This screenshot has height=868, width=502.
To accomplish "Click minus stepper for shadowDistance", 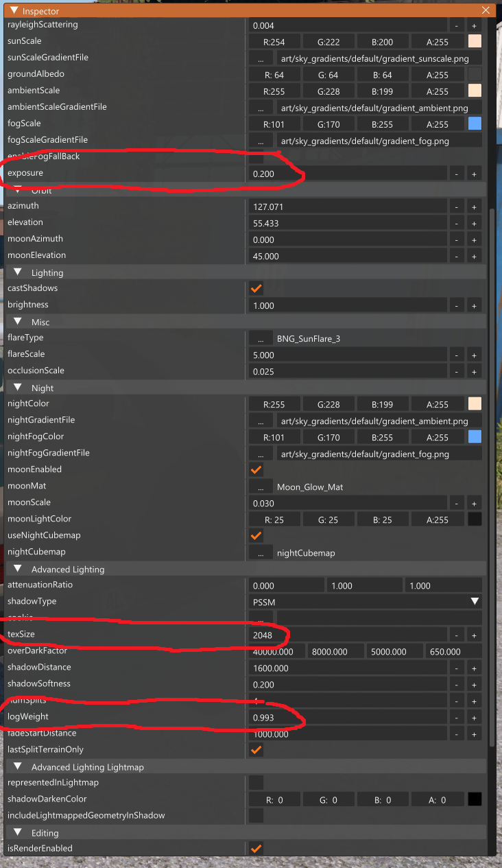I will 457,668.
